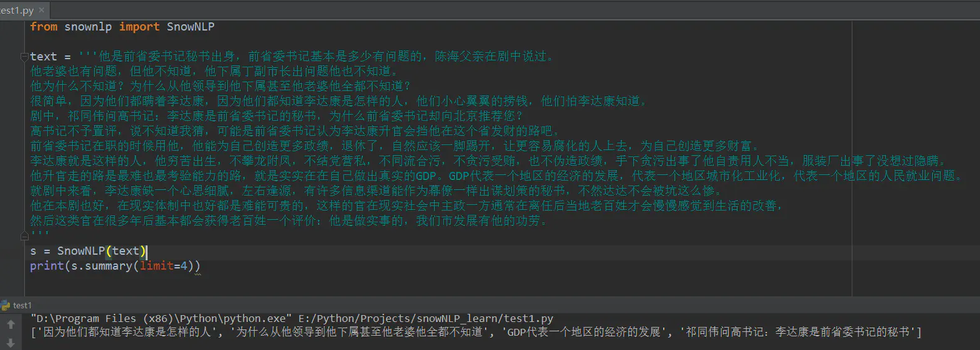Click the editor's left gutter area
The width and height of the screenshot is (980, 350).
point(12,156)
